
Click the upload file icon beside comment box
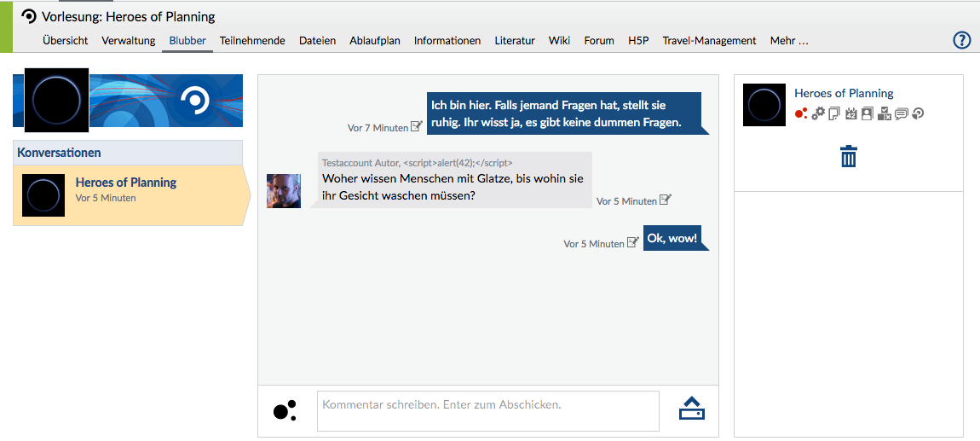click(x=691, y=409)
